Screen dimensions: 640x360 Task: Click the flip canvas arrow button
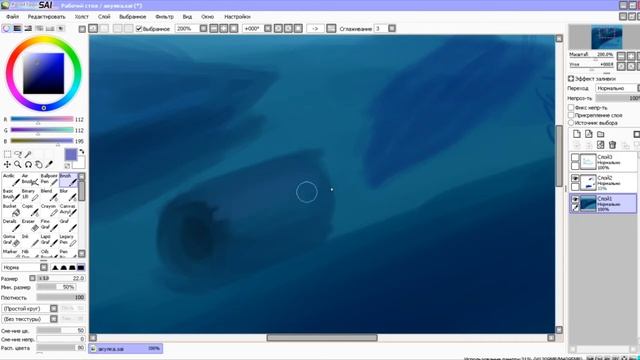pyautogui.click(x=315, y=29)
